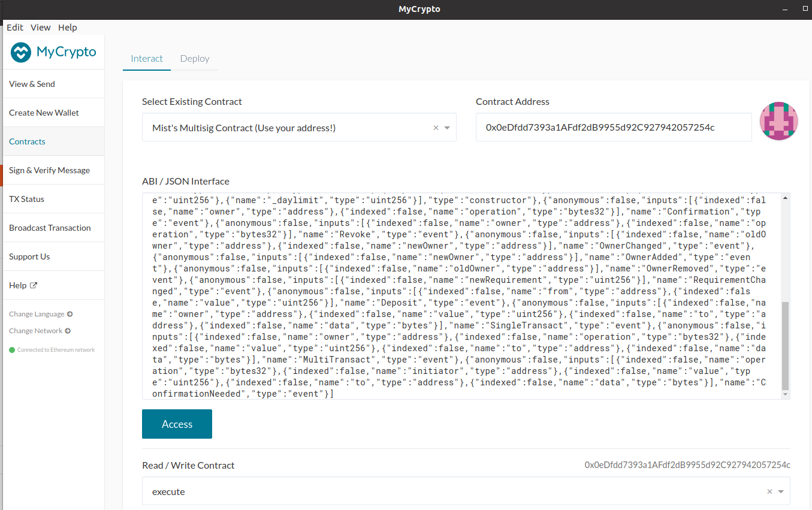Clear the Mist's Multisig Contract selection

pos(436,128)
